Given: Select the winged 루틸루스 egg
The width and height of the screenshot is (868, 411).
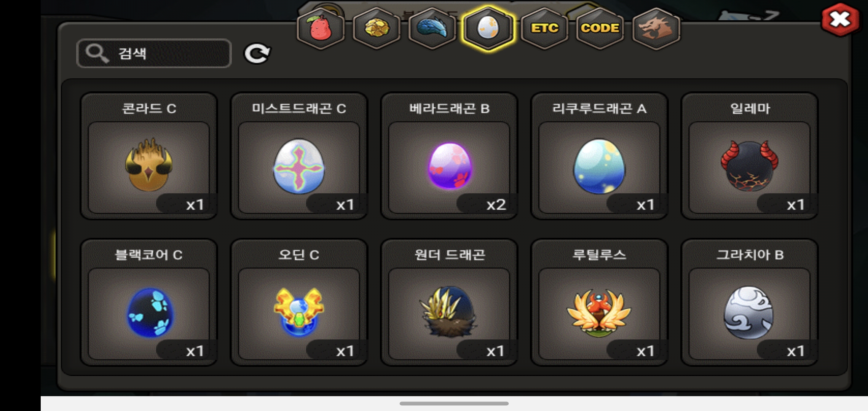Looking at the screenshot, I should point(599,302).
